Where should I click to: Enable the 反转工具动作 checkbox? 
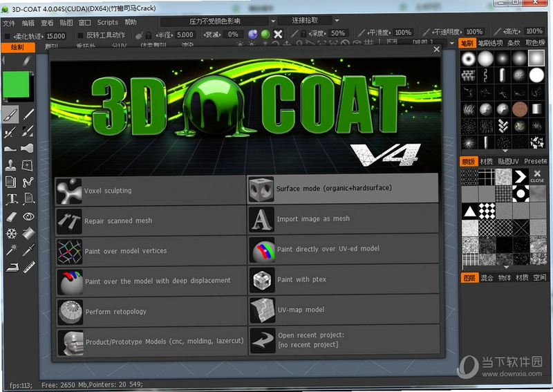(x=80, y=35)
